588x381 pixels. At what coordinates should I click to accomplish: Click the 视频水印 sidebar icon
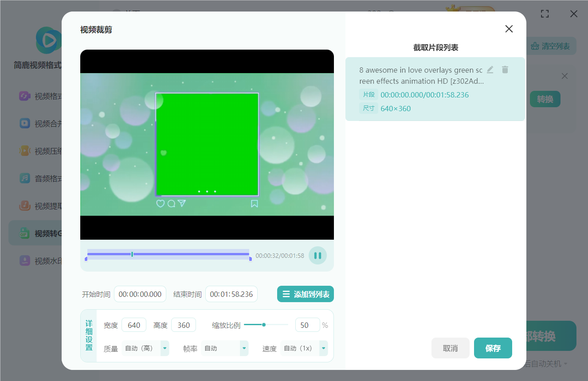(25, 261)
